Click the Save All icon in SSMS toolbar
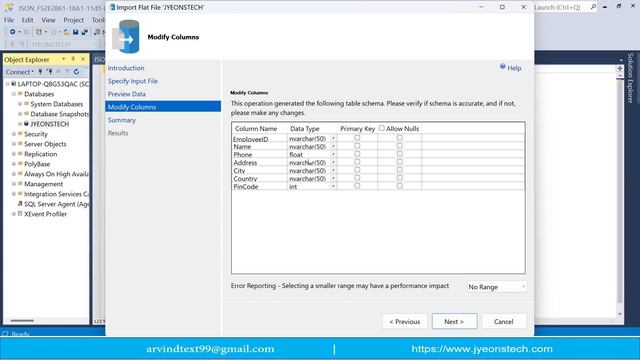The image size is (640, 360). pyautogui.click(x=84, y=32)
